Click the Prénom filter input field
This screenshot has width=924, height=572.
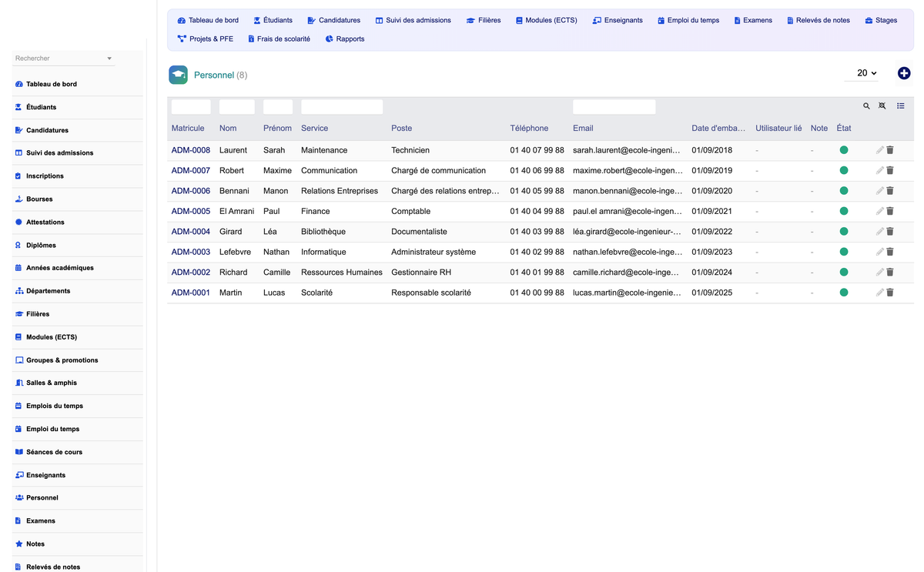tap(278, 107)
